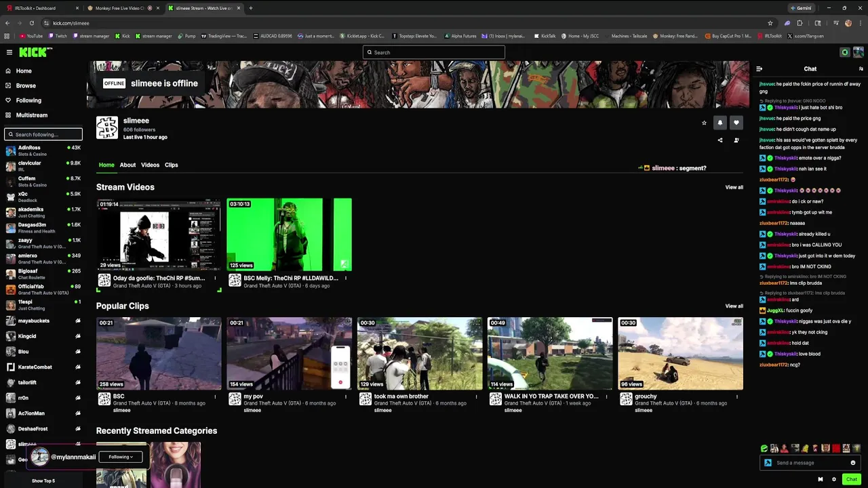Collapse the chat panel with arrow icon
Screen dimensions: 868x488
coord(759,69)
